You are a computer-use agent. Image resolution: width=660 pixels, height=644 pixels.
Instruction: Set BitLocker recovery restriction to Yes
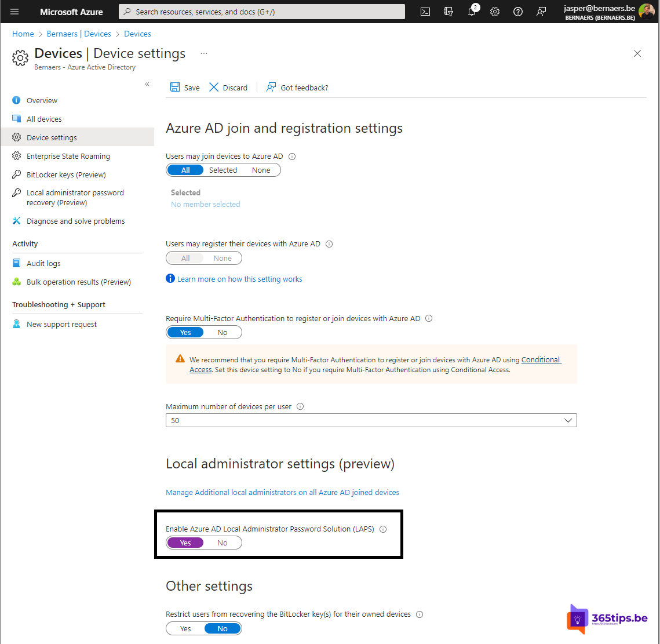185,629
